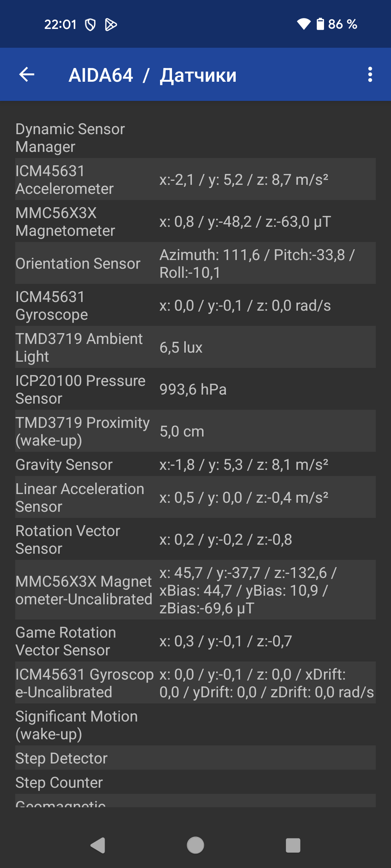Tap the Play Store status bar icon

pos(111,25)
